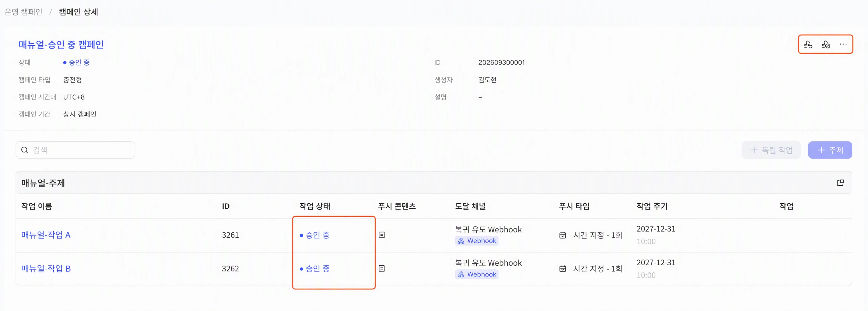Screen dimensions: 868x311
Task: Click the 작업 주기 column header
Action: coord(652,206)
